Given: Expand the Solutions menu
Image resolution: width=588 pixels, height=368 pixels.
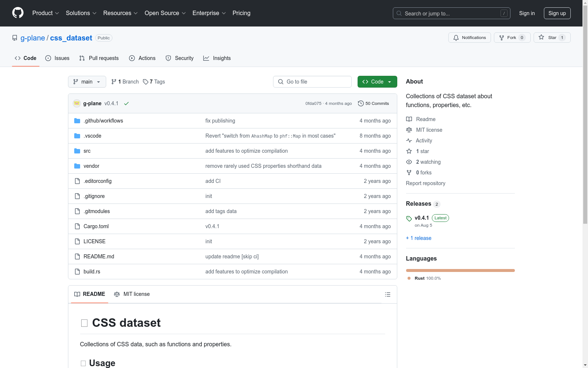Looking at the screenshot, I should [81, 13].
